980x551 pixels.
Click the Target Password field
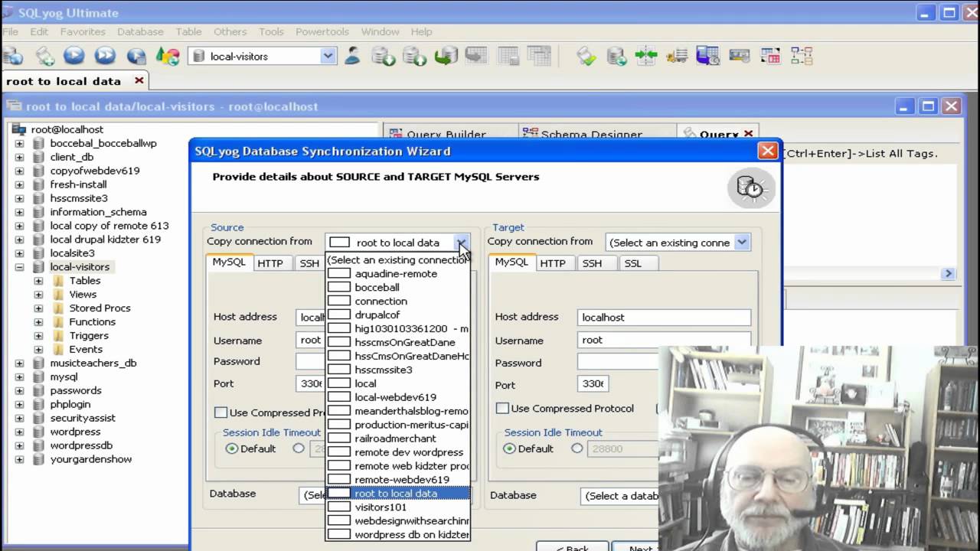point(619,362)
